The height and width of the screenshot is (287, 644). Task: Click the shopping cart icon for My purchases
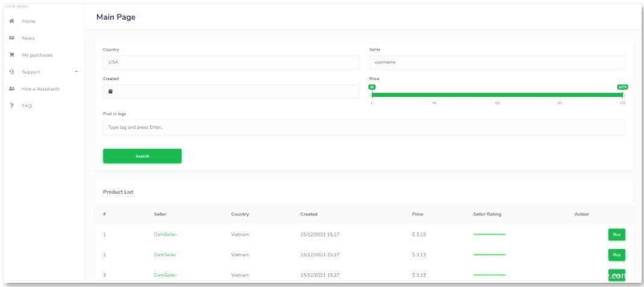click(11, 55)
